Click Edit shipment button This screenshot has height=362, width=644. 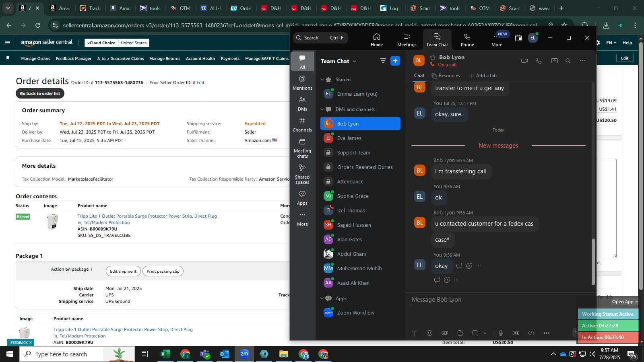(x=123, y=271)
